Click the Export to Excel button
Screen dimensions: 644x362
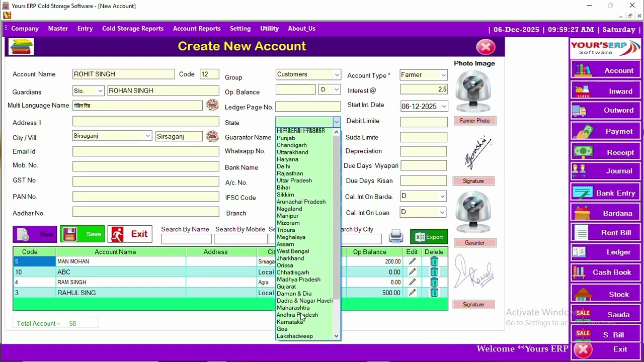[429, 237]
